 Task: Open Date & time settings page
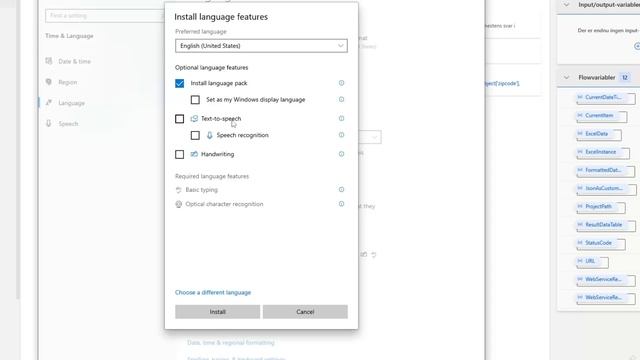(74, 61)
